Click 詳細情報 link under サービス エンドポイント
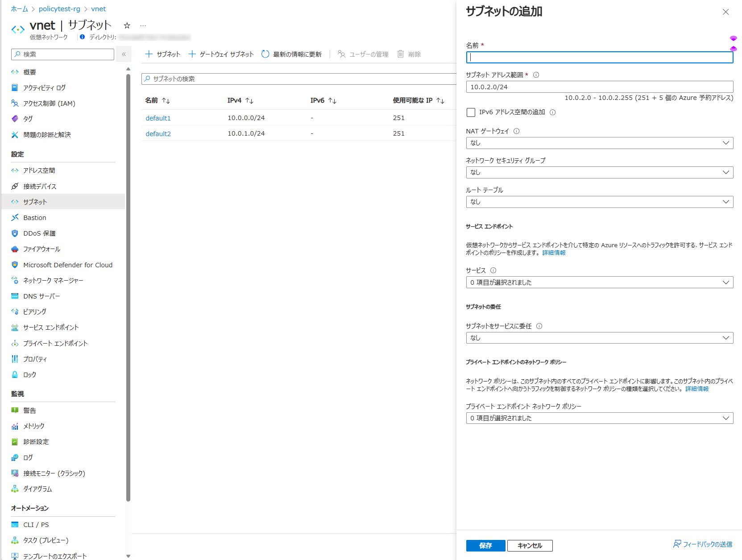Viewport: 742px width, 560px height. click(x=554, y=253)
